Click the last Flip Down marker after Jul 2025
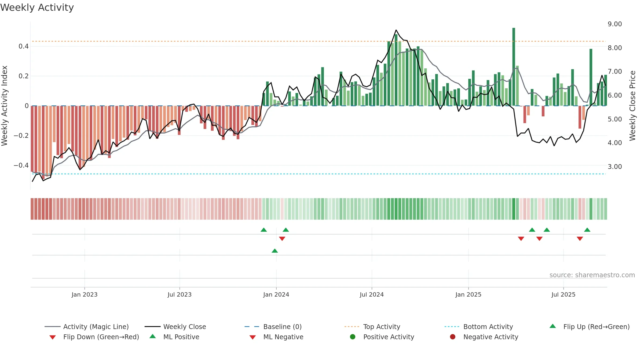This screenshot has width=644, height=362. pyautogui.click(x=580, y=239)
